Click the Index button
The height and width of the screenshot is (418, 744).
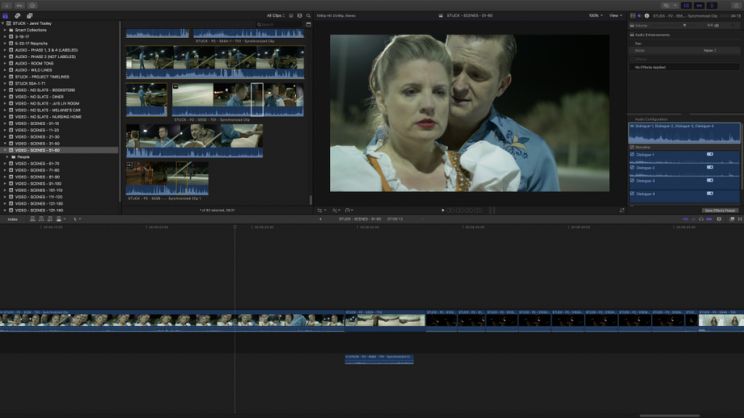pos(13,219)
